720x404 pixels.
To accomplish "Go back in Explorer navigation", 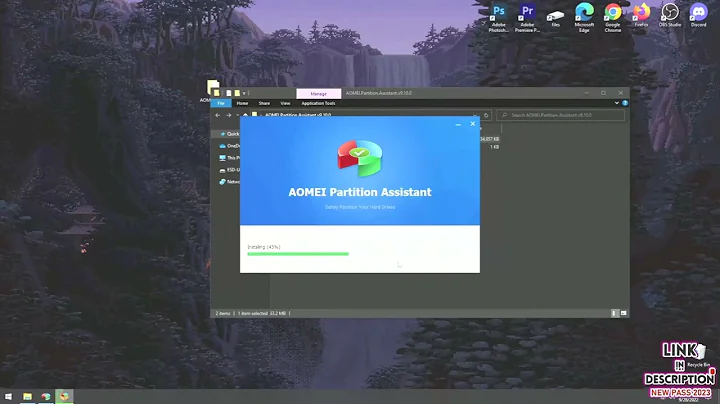I will tap(218, 115).
